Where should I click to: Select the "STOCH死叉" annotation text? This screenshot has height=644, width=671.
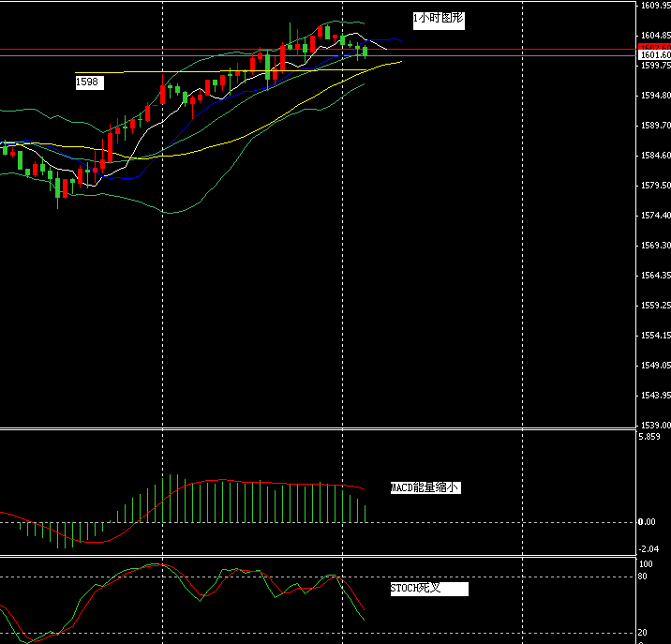tap(415, 589)
